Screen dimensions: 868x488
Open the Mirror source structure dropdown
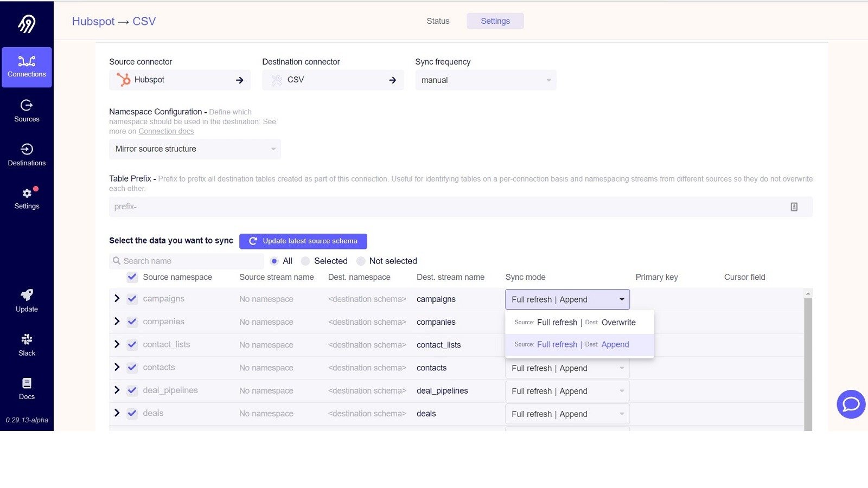tap(195, 149)
